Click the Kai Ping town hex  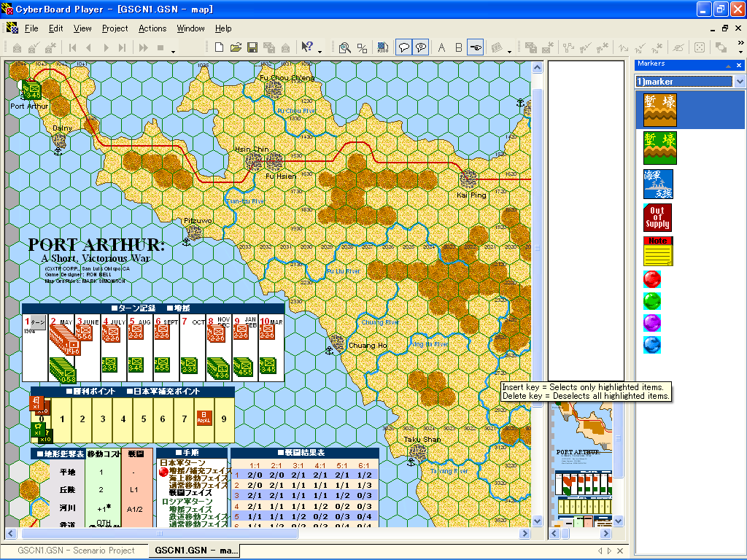tap(468, 179)
